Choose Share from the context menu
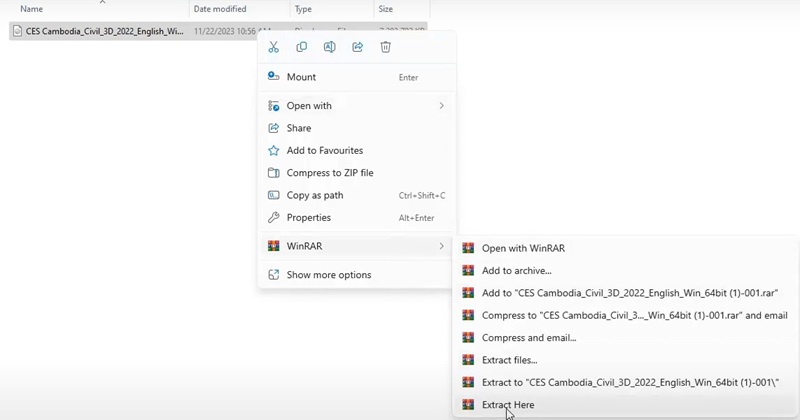800x420 pixels. (357, 128)
